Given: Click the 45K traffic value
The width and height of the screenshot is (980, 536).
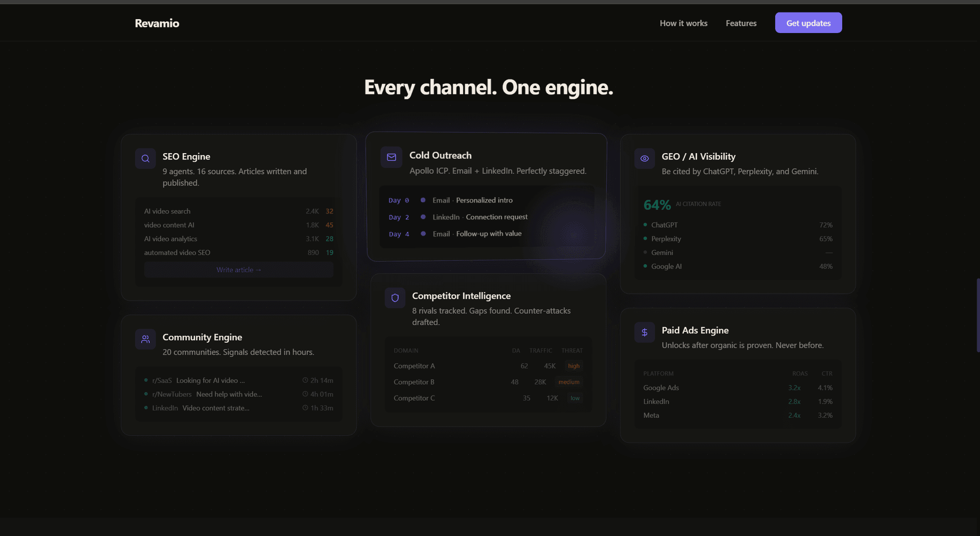Looking at the screenshot, I should coord(549,366).
